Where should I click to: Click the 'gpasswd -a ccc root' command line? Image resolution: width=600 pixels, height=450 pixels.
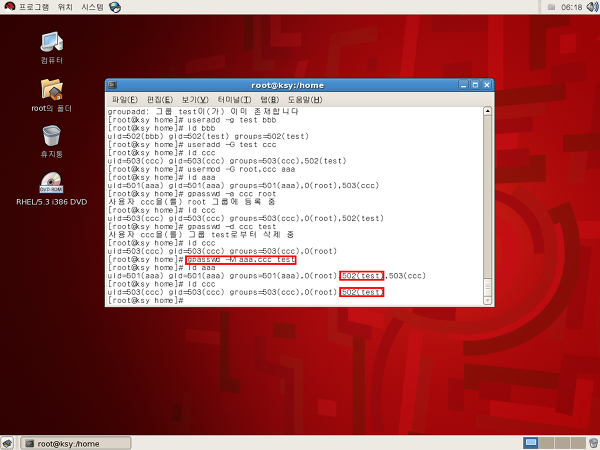[x=192, y=194]
